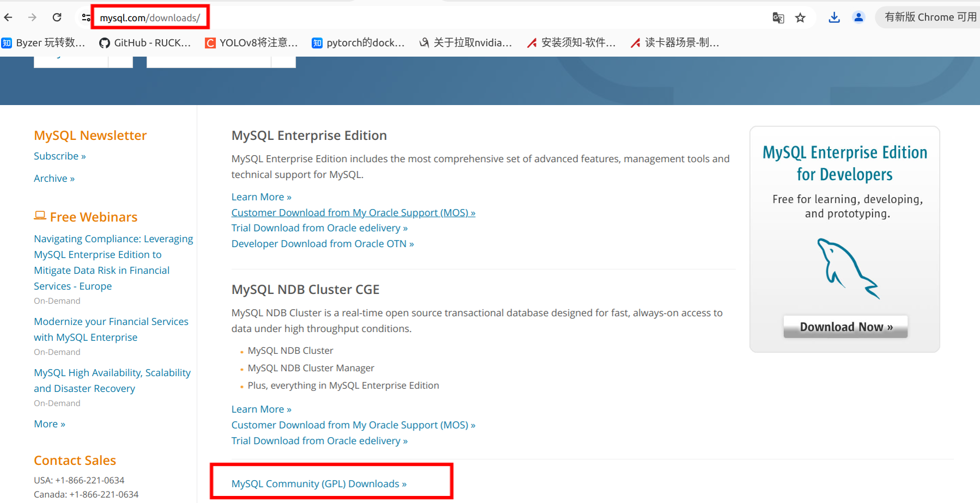The width and height of the screenshot is (980, 503).
Task: Open pytorch docker bookmark
Action: coord(358,42)
